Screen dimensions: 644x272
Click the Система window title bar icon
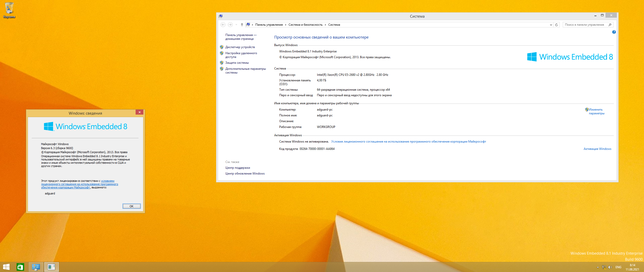coord(221,16)
